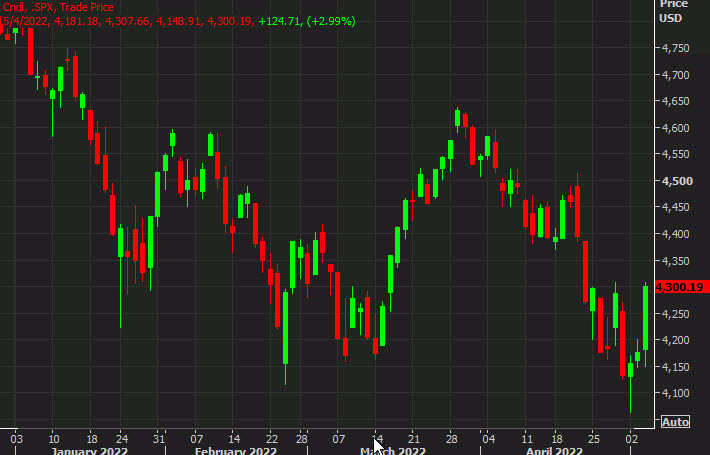Click the bold 4,500 price axis label
This screenshot has height=455, width=710.
(x=677, y=181)
